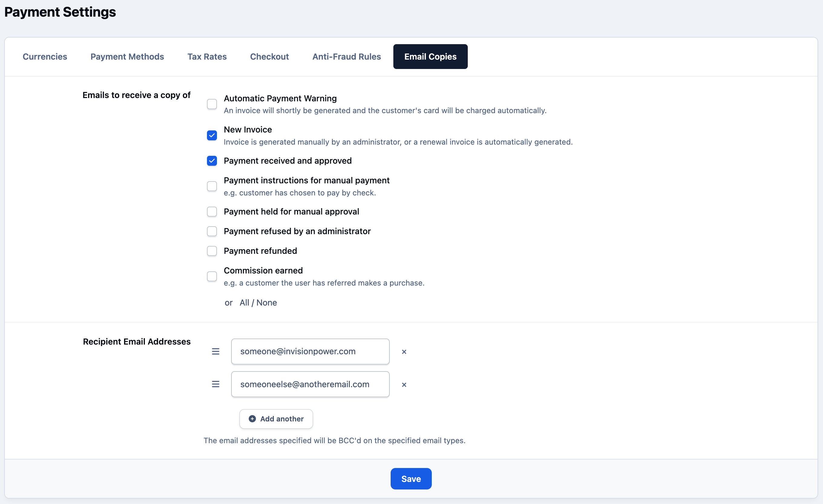The image size is (823, 504).
Task: Enable Automatic Payment Warning checkbox
Action: point(212,104)
